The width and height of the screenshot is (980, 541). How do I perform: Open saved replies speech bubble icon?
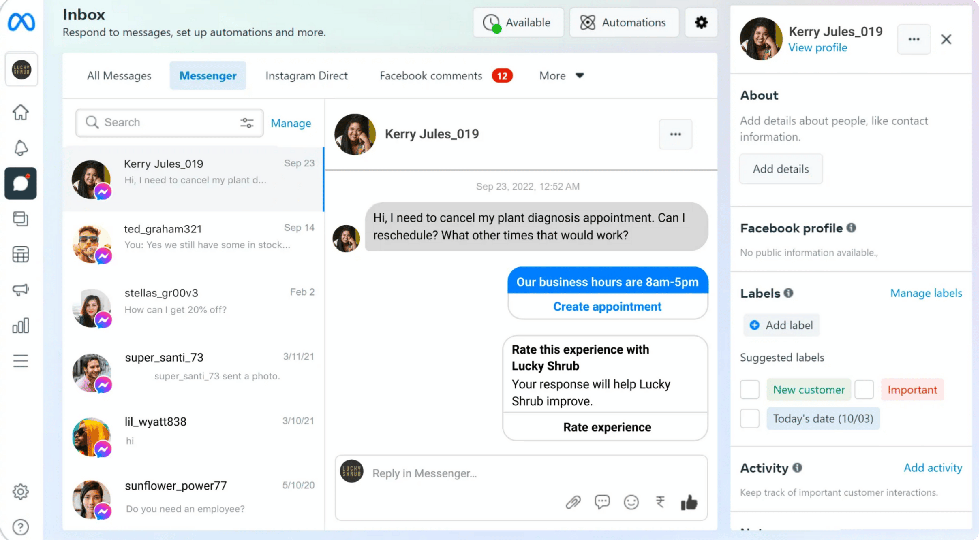[x=602, y=502]
